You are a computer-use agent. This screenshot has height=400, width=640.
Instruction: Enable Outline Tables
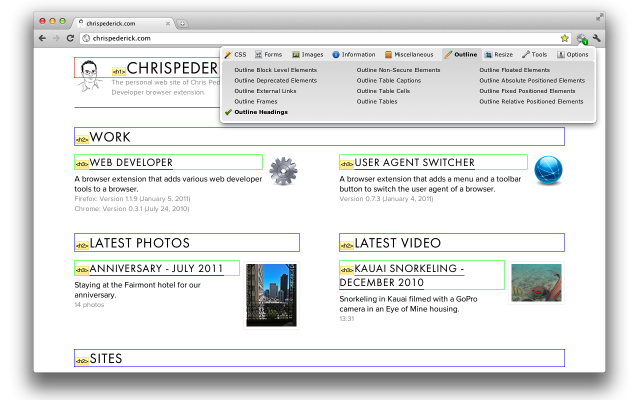point(377,102)
